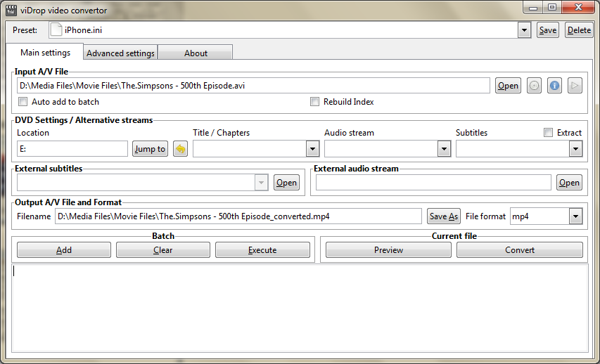This screenshot has height=364, width=600.
Task: Click into the DVD Location field
Action: pyautogui.click(x=72, y=149)
